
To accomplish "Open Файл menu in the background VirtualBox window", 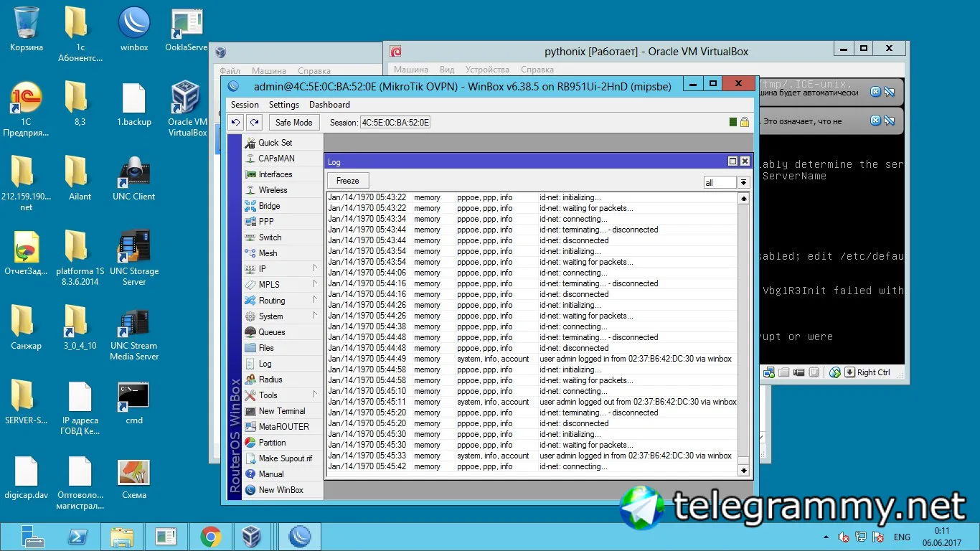I will point(230,71).
